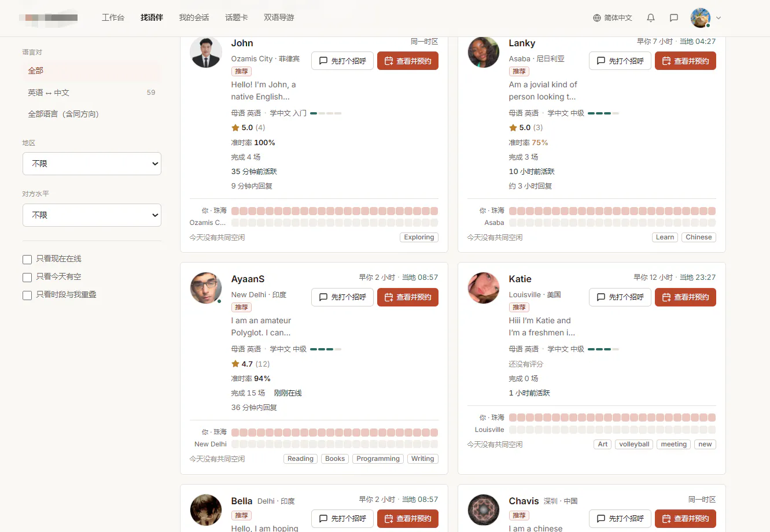Open the messages chat bubble icon
This screenshot has height=532, width=770.
point(674,18)
